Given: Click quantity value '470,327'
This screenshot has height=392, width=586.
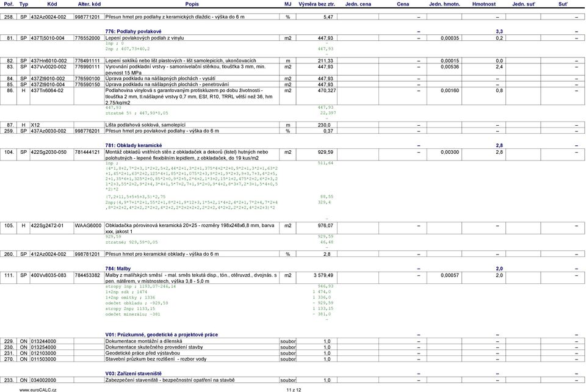Looking at the screenshot, I should pyautogui.click(x=327, y=90).
